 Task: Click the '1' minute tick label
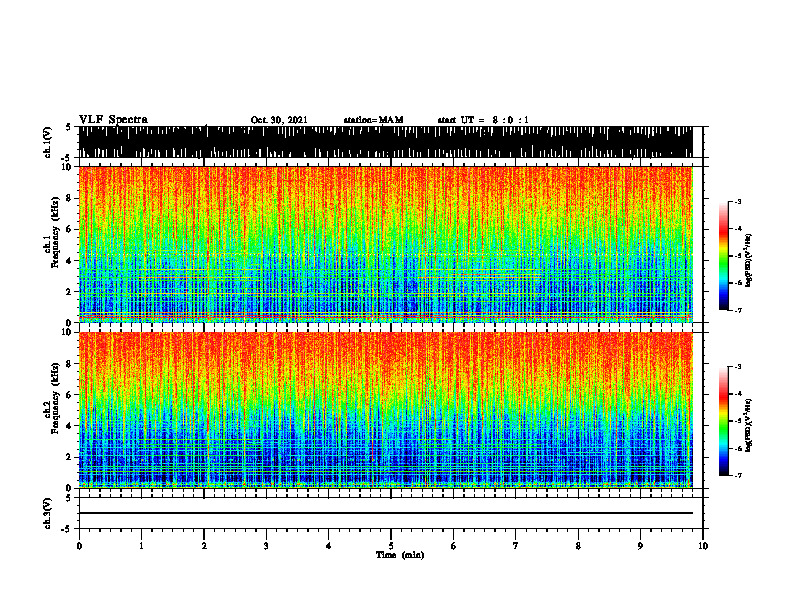pos(141,546)
